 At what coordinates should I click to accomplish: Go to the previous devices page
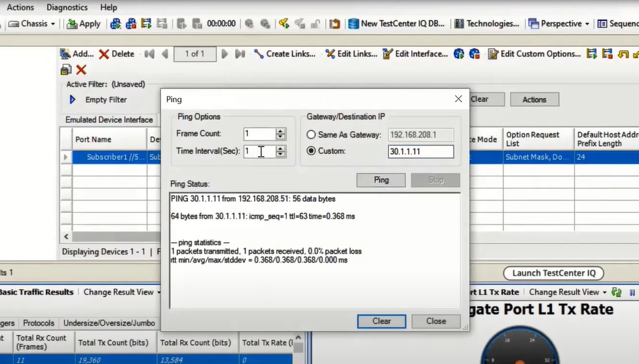164,54
